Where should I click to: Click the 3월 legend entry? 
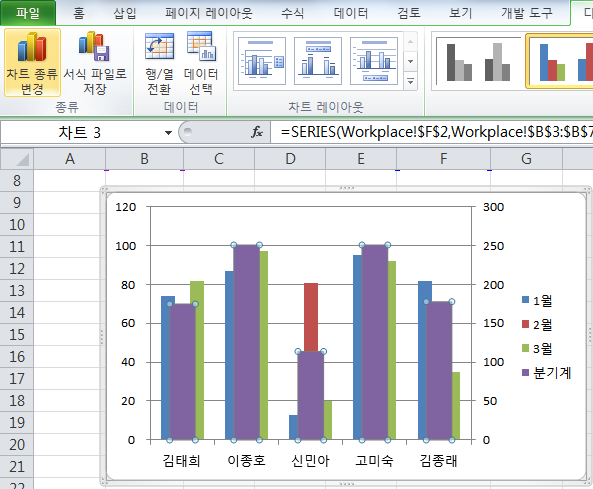pyautogui.click(x=537, y=348)
